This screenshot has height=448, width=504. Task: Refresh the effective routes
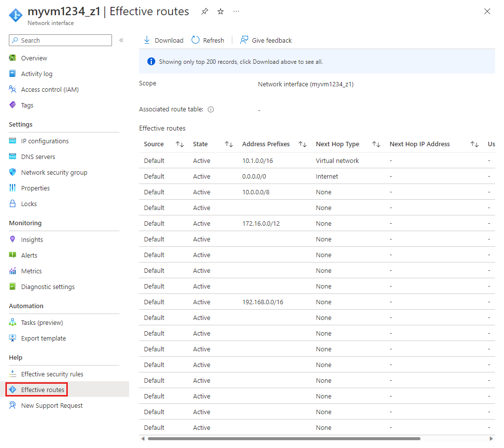tap(207, 40)
